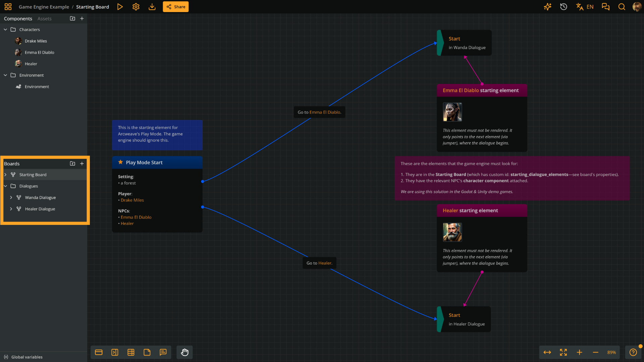
Task: Expand the Healer Dialogue board
Action: [x=11, y=209]
